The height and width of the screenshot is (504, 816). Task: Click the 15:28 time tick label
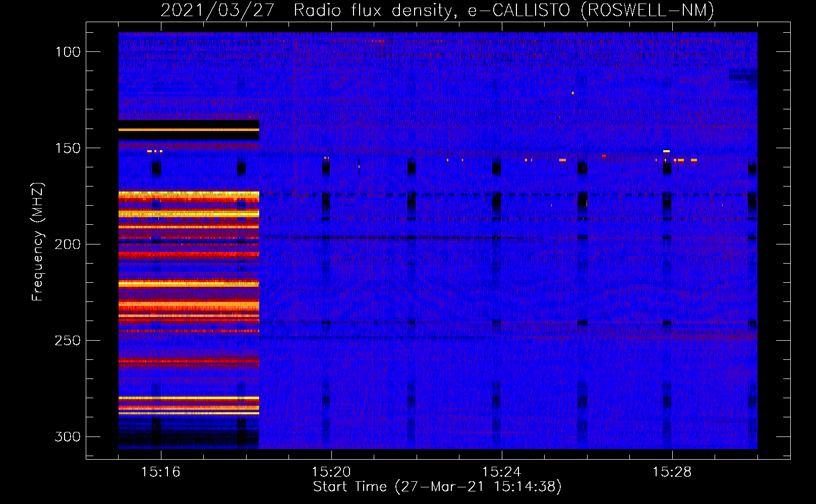pyautogui.click(x=672, y=472)
